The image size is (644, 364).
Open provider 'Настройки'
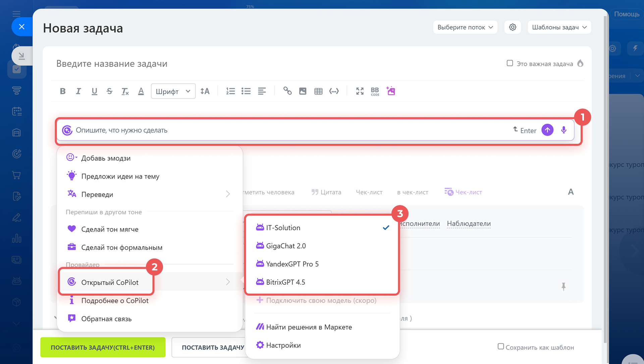coord(322,345)
